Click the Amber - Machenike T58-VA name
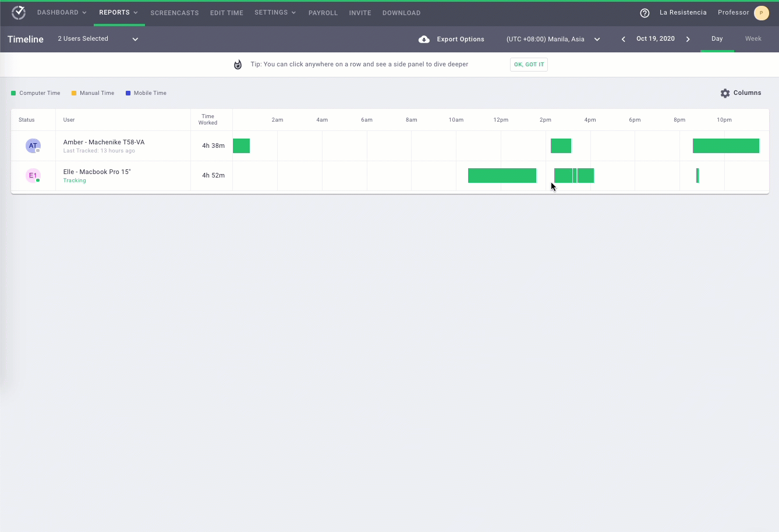Screen dimensions: 779x532 tap(104, 142)
